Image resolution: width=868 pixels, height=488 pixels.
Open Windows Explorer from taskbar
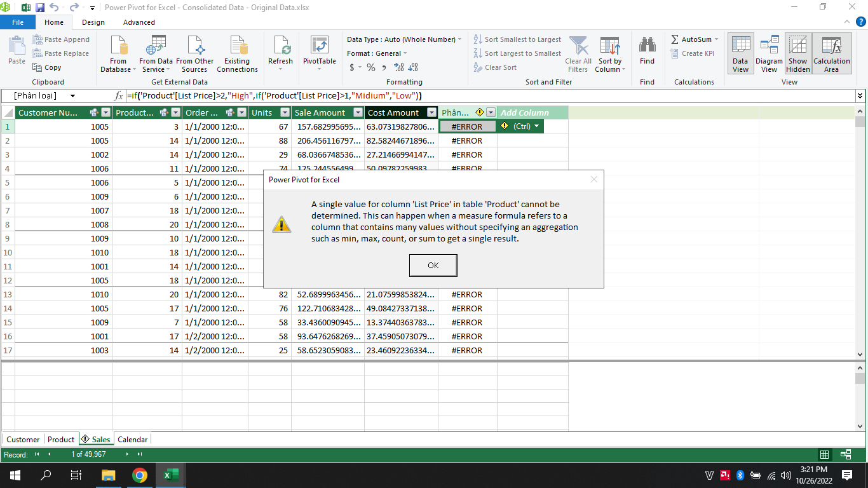pyautogui.click(x=109, y=475)
